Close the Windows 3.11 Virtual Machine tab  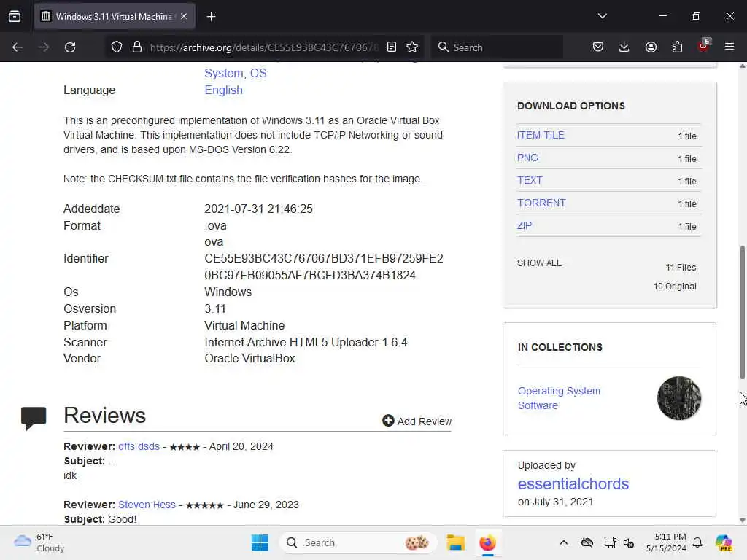pos(184,16)
